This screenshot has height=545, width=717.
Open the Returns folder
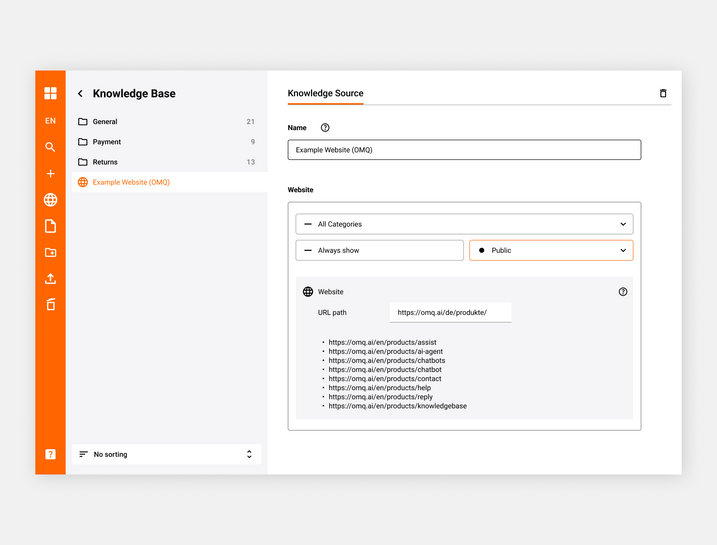point(166,162)
